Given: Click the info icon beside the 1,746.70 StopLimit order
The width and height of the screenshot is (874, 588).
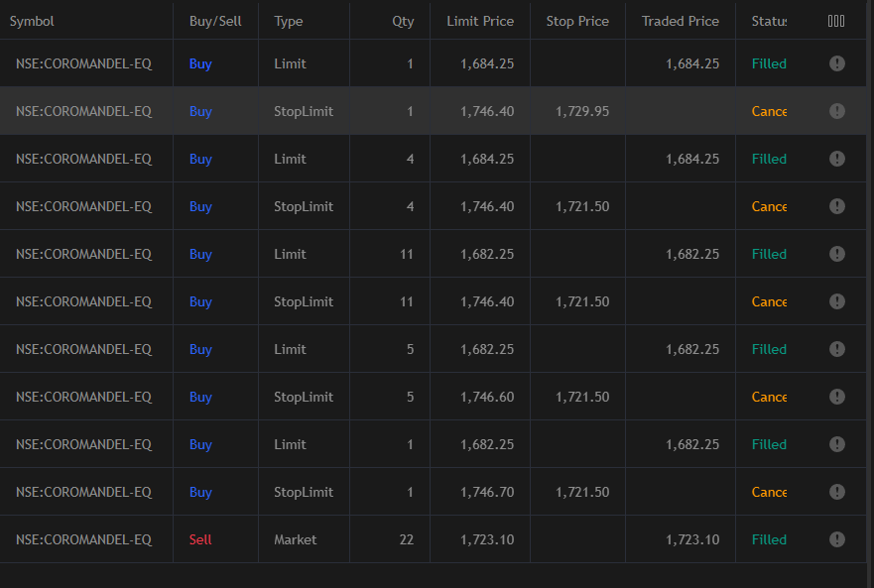Looking at the screenshot, I should [x=836, y=491].
